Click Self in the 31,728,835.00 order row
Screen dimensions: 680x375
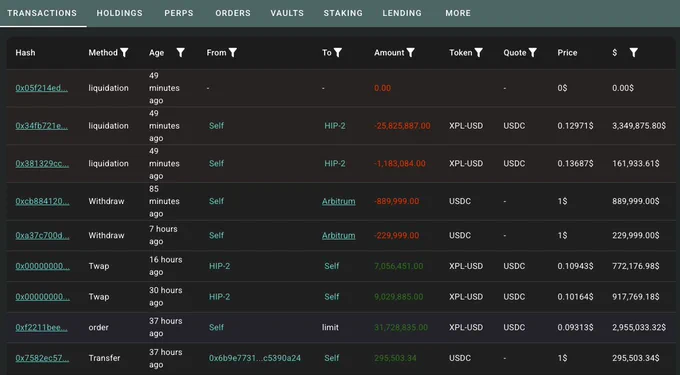coord(216,327)
